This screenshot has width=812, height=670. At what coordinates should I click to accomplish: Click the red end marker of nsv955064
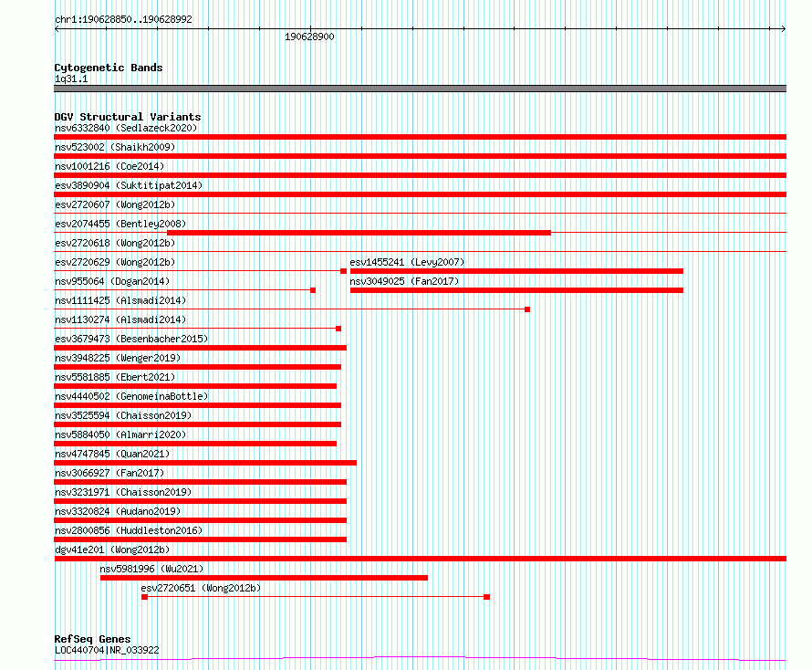313,290
